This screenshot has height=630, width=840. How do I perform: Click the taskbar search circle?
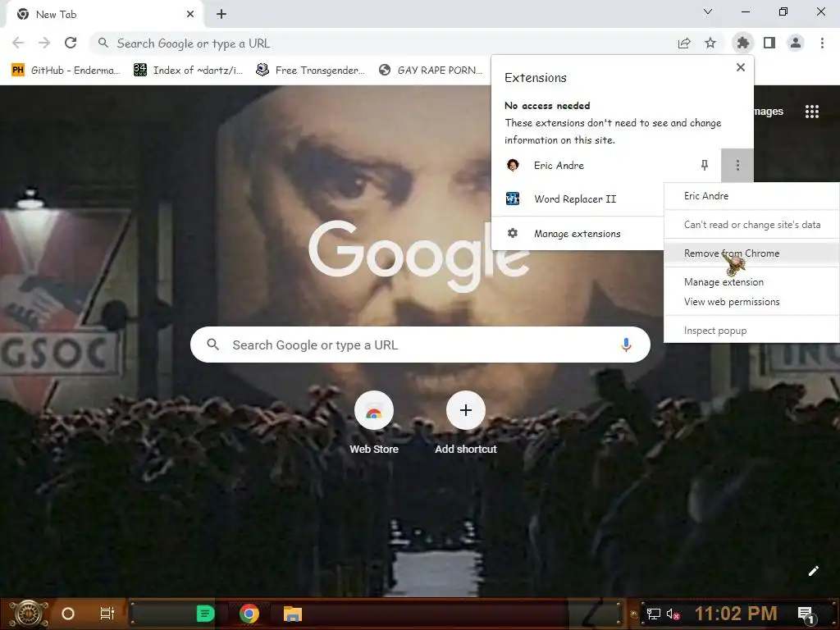[x=68, y=614]
